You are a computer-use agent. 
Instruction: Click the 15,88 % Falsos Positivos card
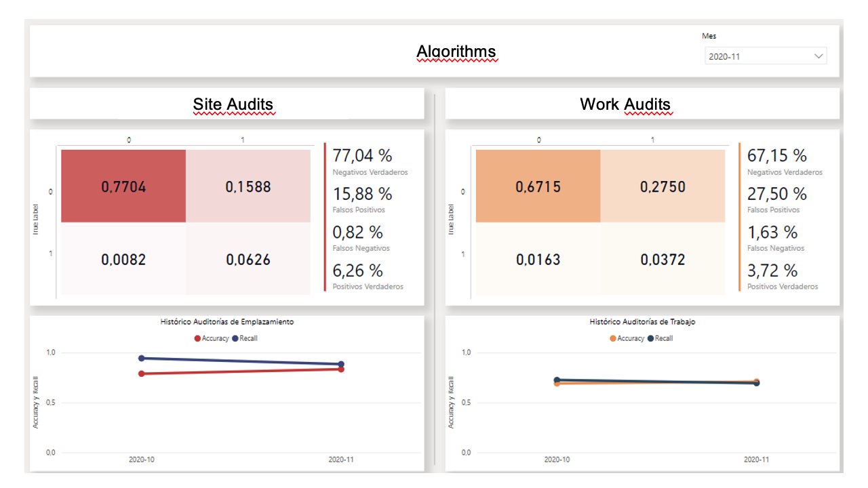point(362,199)
